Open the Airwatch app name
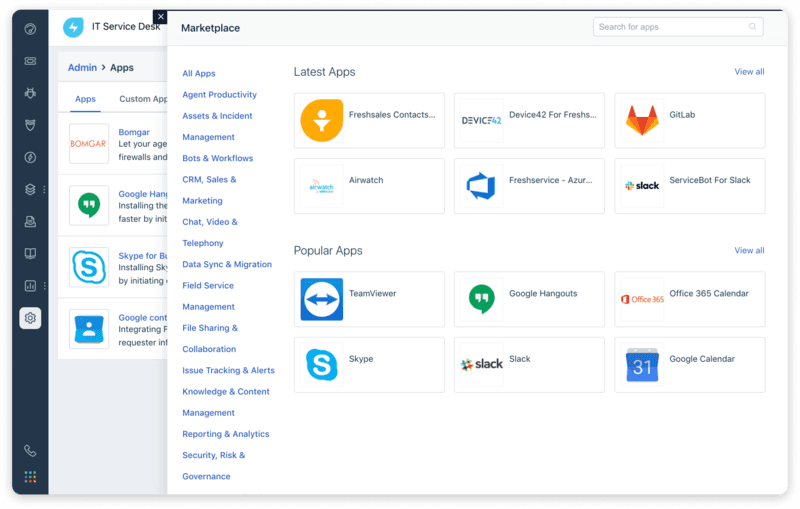The height and width of the screenshot is (509, 800). [366, 180]
